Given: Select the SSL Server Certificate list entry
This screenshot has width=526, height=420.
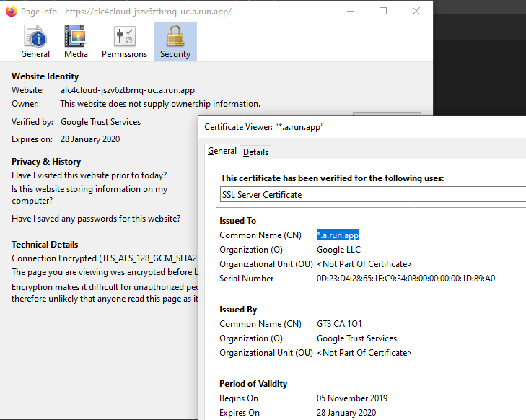Looking at the screenshot, I should point(373,195).
